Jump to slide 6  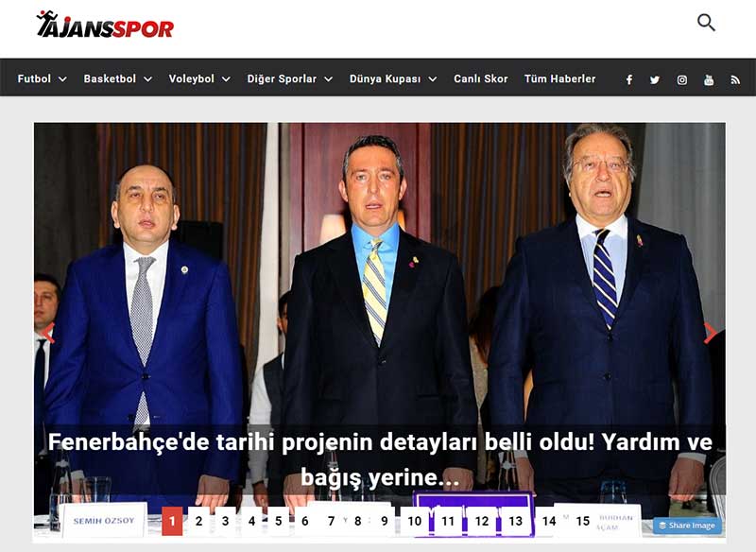click(304, 521)
